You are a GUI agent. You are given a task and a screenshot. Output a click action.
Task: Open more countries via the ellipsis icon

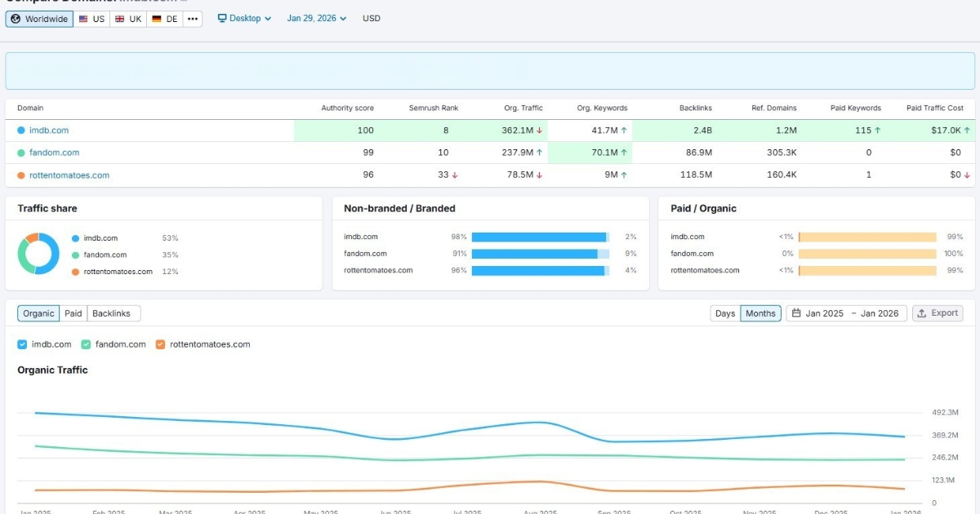[192, 18]
